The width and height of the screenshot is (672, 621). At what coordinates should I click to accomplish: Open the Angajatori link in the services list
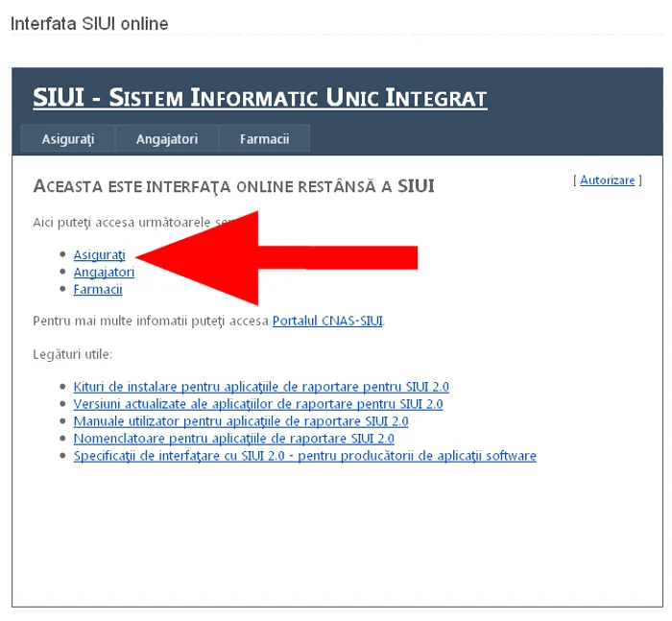(104, 273)
